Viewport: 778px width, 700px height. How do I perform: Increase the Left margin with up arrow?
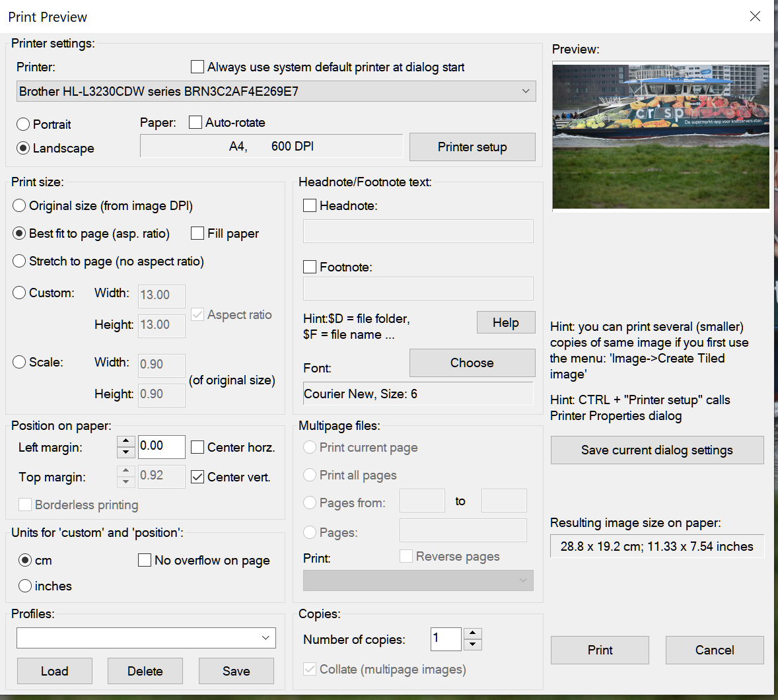click(126, 442)
